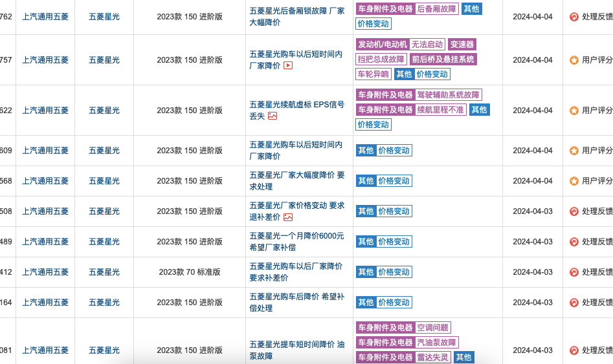Image resolution: width=613 pixels, height=364 pixels.
Task: Select date 2024-04-04 in row 568
Action: 533,181
